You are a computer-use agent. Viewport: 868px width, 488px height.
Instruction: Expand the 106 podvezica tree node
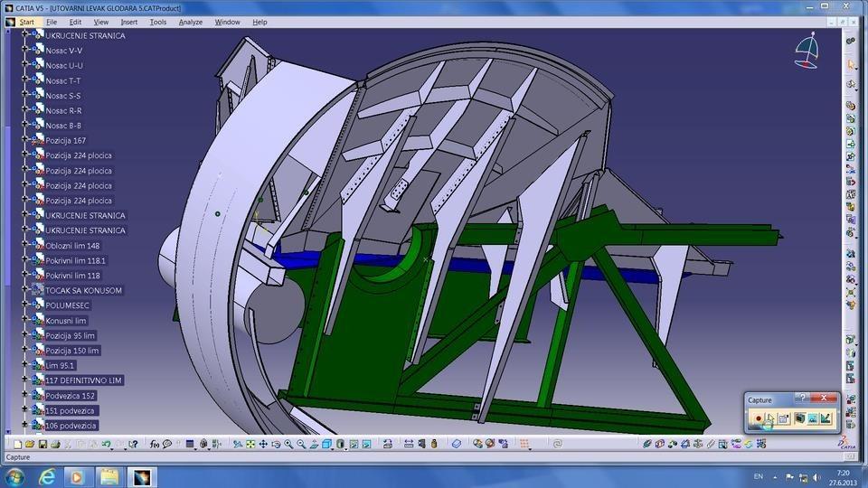[24, 424]
